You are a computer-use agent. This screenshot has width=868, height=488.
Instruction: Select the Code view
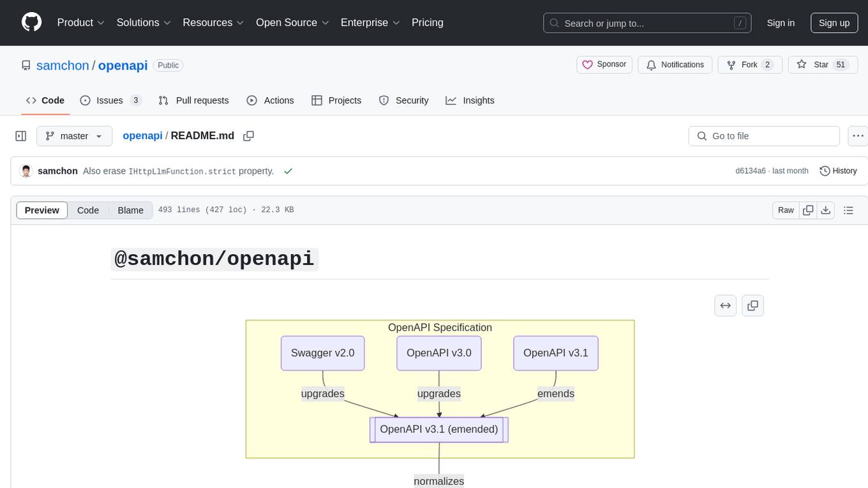pos(88,210)
